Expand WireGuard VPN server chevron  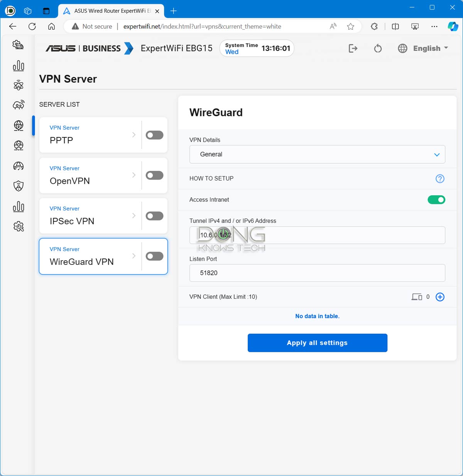[134, 256]
